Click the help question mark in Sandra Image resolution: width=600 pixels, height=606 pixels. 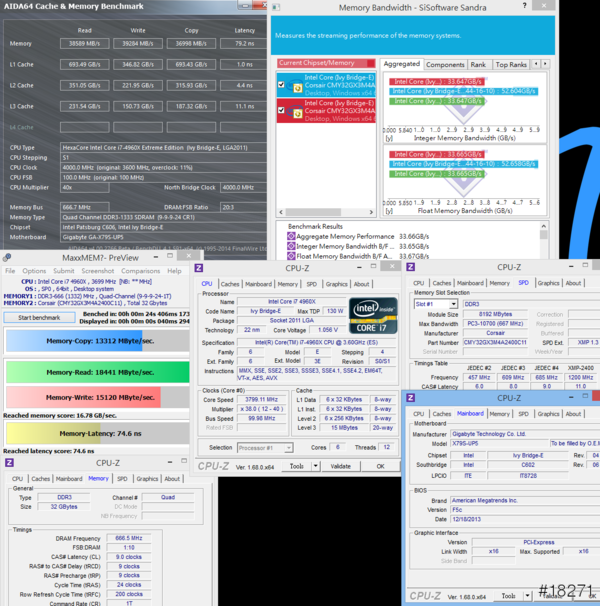tap(524, 5)
